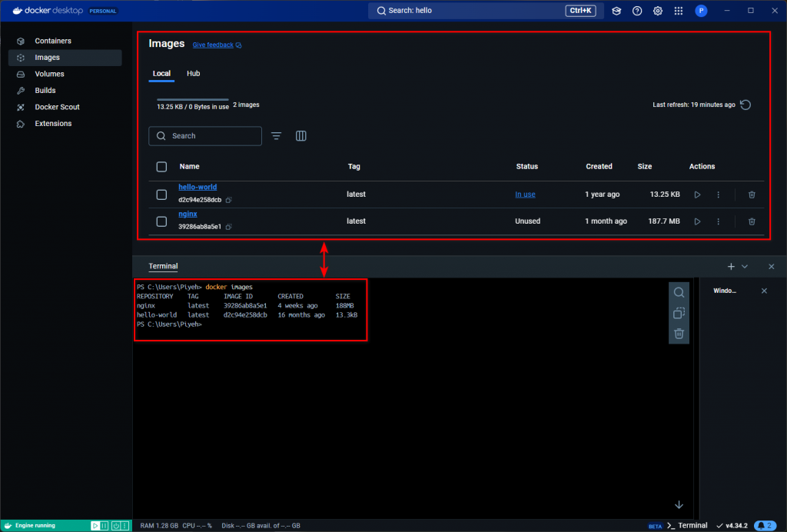787x532 pixels.
Task: Search in the terminal with magnifier icon
Action: [x=679, y=293]
